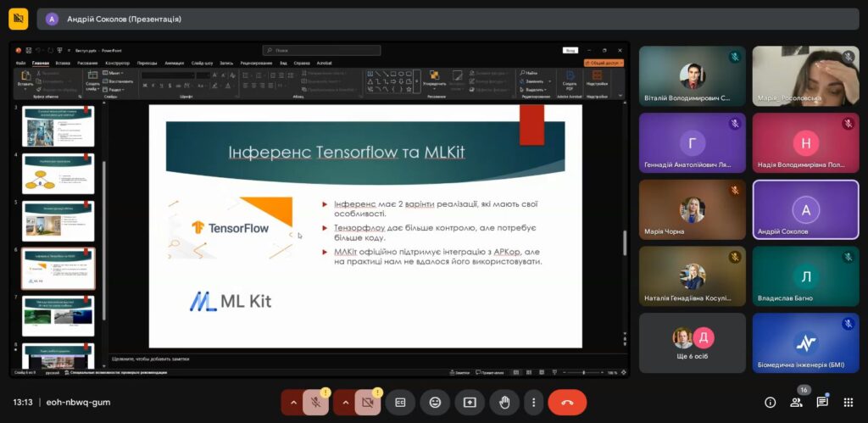Click the Найти find button
The width and height of the screenshot is (868, 423).
529,73
